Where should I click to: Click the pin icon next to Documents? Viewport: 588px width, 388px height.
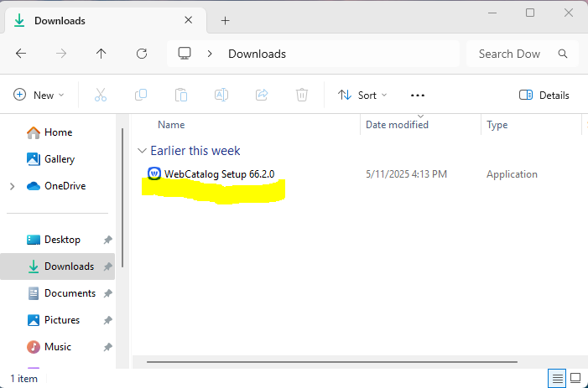coord(108,293)
